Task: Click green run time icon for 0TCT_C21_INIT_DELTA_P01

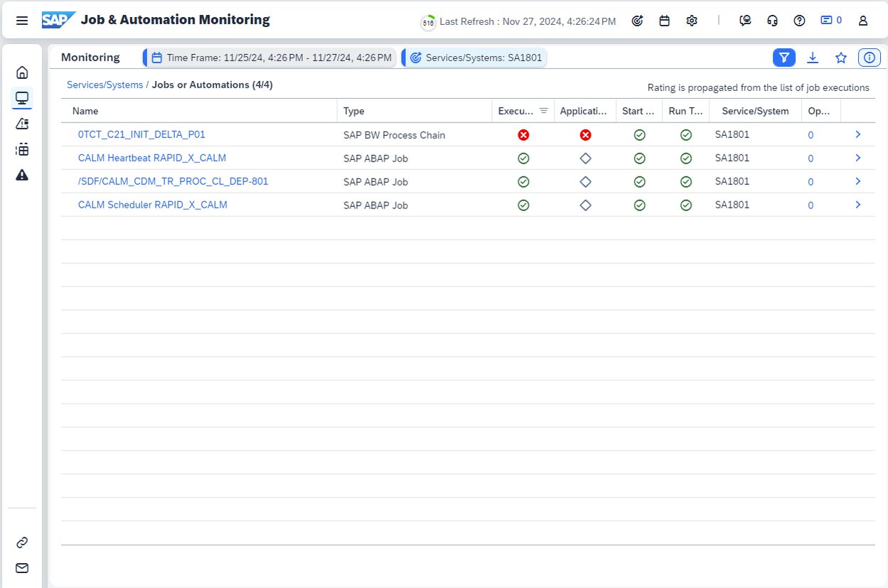Action: (685, 135)
